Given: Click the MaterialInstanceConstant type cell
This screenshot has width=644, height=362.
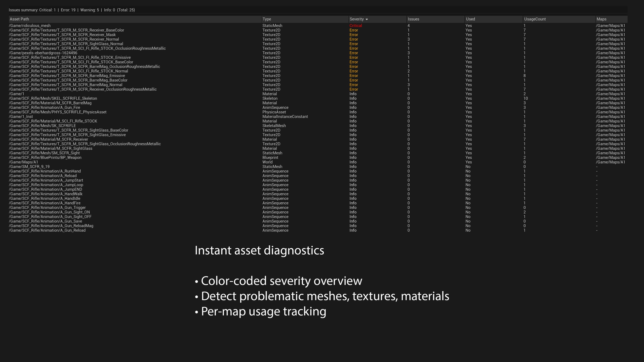Looking at the screenshot, I should (x=285, y=116).
